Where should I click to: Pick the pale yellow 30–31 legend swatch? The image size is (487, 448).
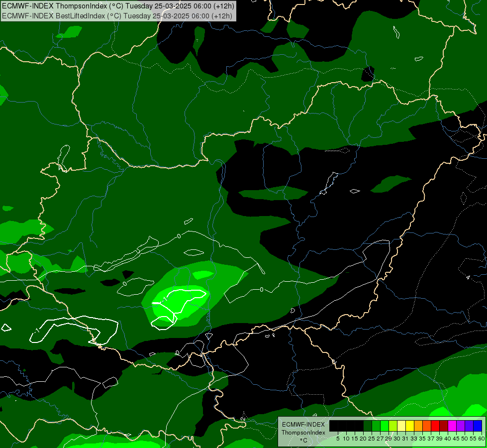click(x=401, y=426)
